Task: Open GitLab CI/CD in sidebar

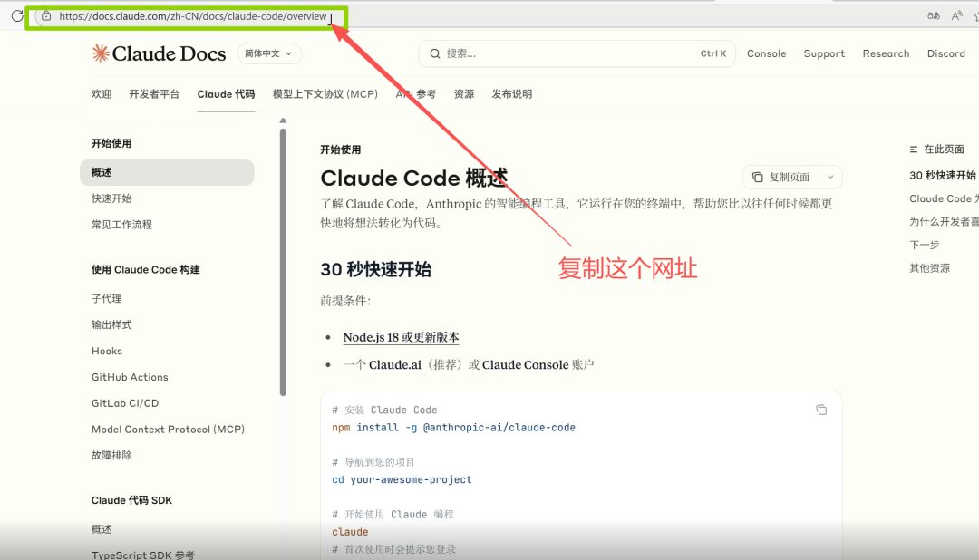Action: [125, 403]
